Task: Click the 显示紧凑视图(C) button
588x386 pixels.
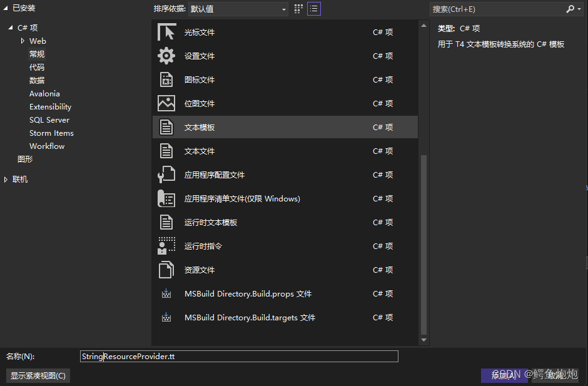Action: (38, 375)
